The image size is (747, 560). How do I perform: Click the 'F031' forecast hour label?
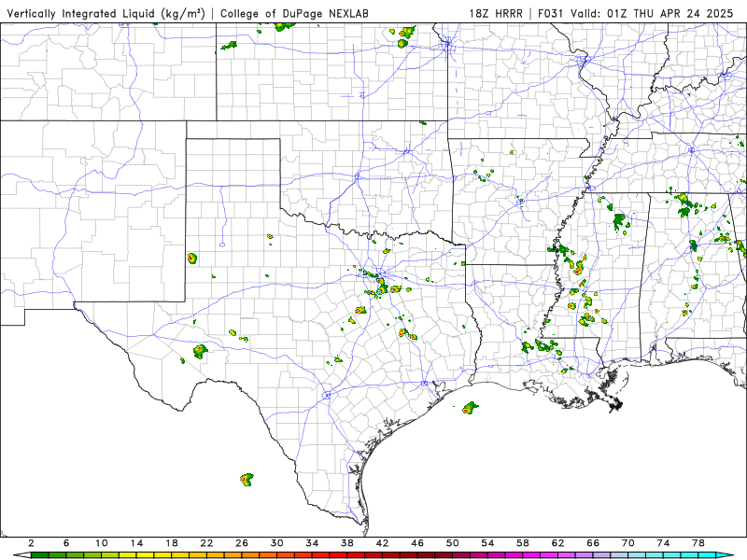point(552,14)
